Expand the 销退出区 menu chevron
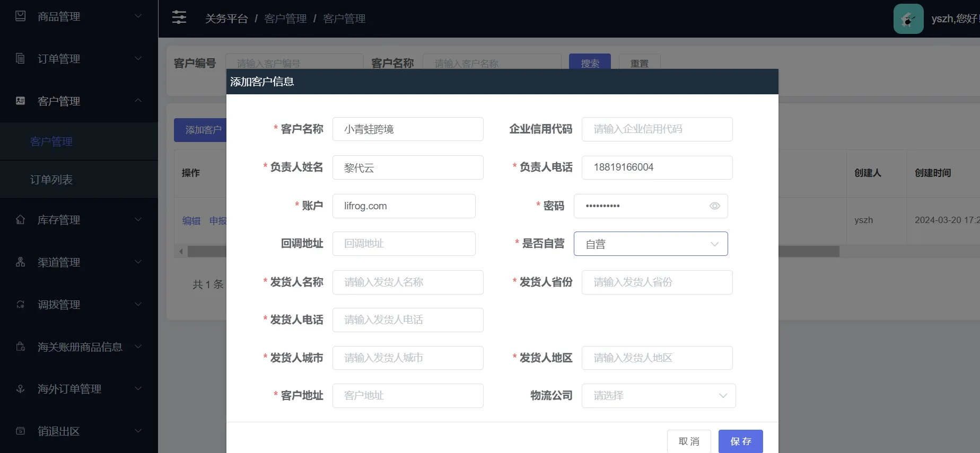Viewport: 980px width, 453px height. point(138,431)
